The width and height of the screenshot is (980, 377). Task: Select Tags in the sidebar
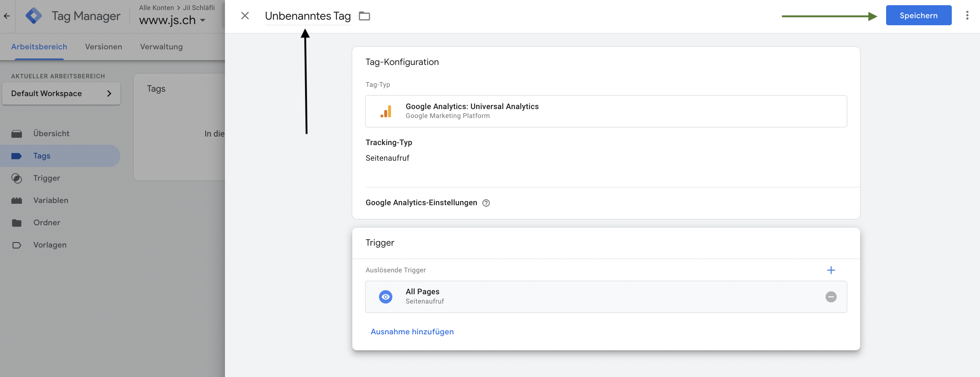tap(60, 156)
